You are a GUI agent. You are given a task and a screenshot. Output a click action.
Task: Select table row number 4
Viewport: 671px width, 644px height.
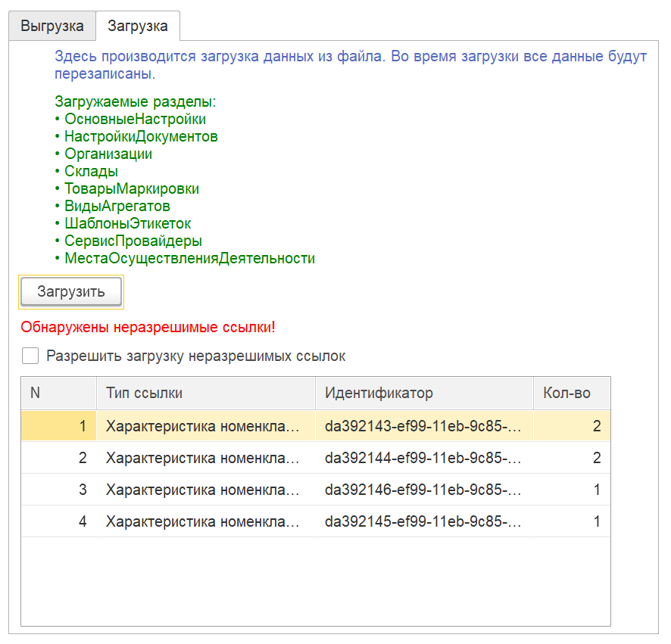316,521
